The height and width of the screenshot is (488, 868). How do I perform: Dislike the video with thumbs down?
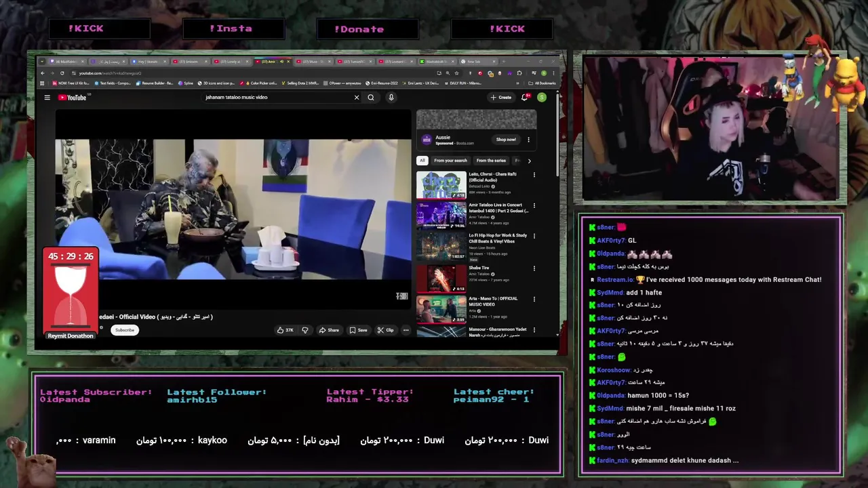(305, 330)
